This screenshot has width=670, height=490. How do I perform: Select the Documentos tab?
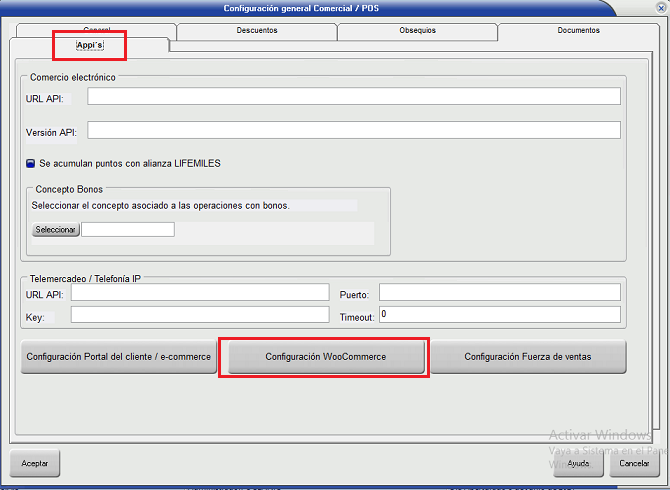(x=578, y=31)
